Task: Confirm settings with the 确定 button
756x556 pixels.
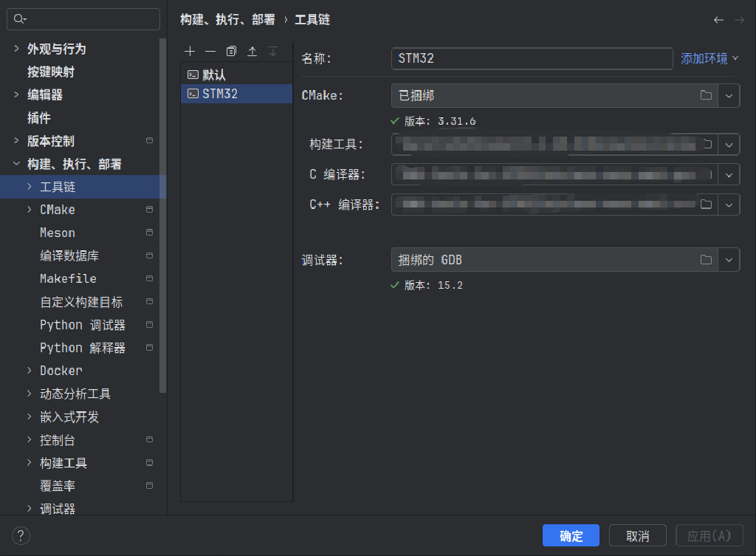Action: point(571,535)
